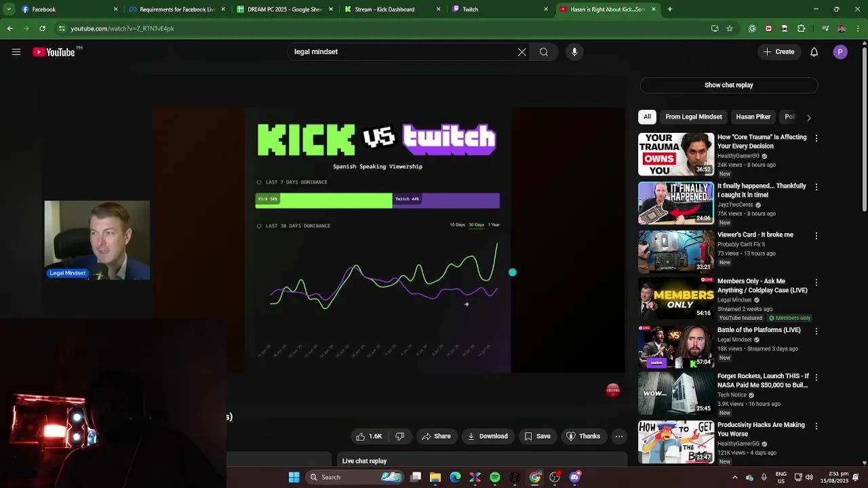Image resolution: width=868 pixels, height=488 pixels.
Task: Click install app icon in address bar
Action: [715, 28]
